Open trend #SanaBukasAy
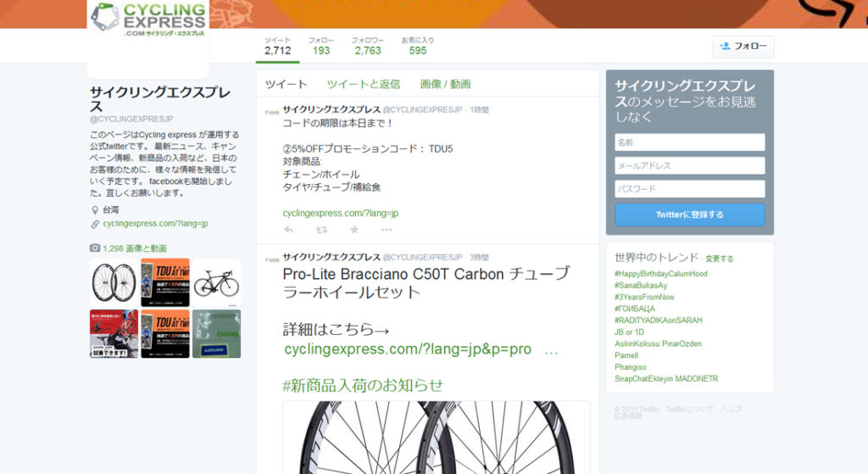This screenshot has height=474, width=868. [641, 285]
